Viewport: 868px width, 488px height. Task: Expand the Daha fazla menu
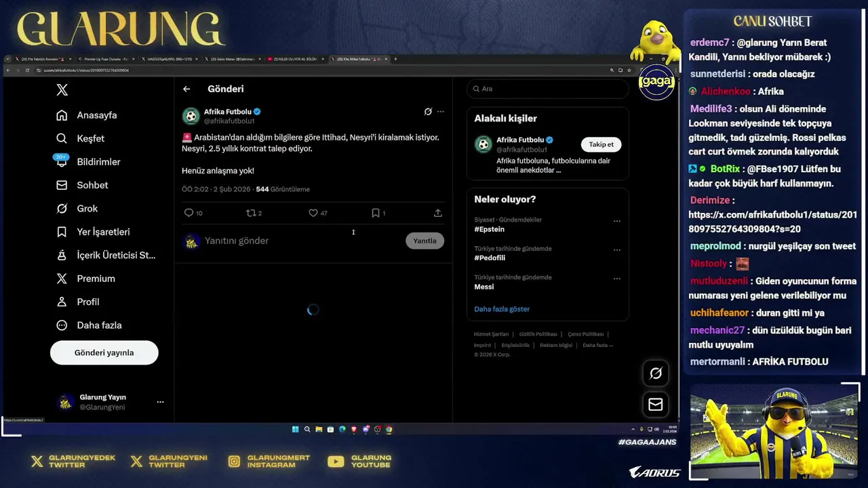89,325
